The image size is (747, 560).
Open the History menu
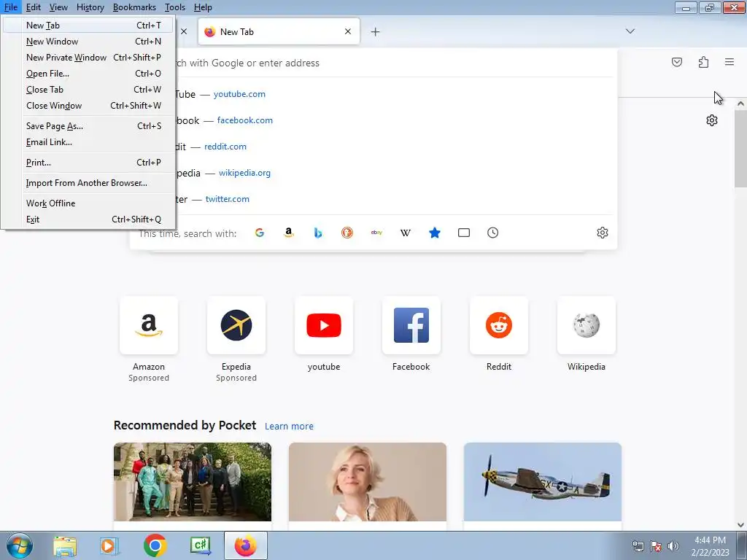(90, 7)
